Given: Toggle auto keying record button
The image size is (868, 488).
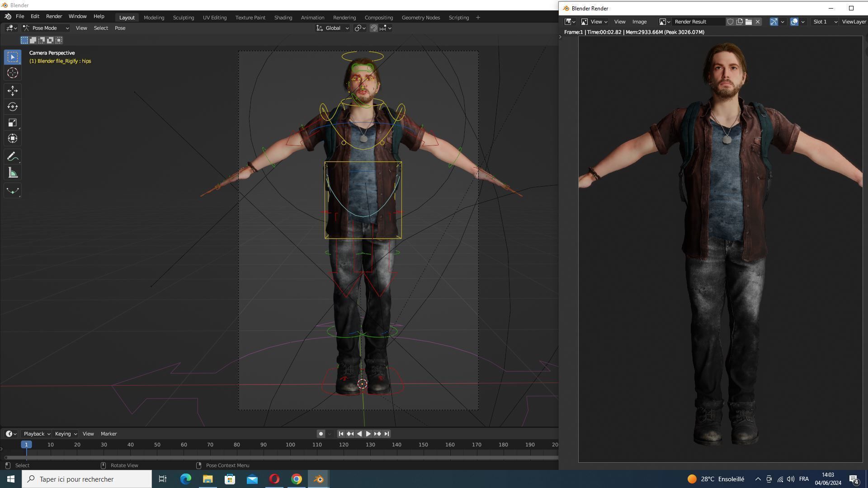Looking at the screenshot, I should (x=321, y=434).
